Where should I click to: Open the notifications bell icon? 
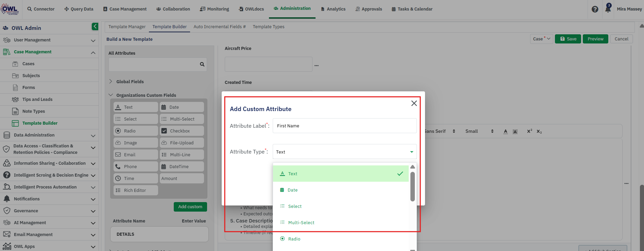click(608, 9)
